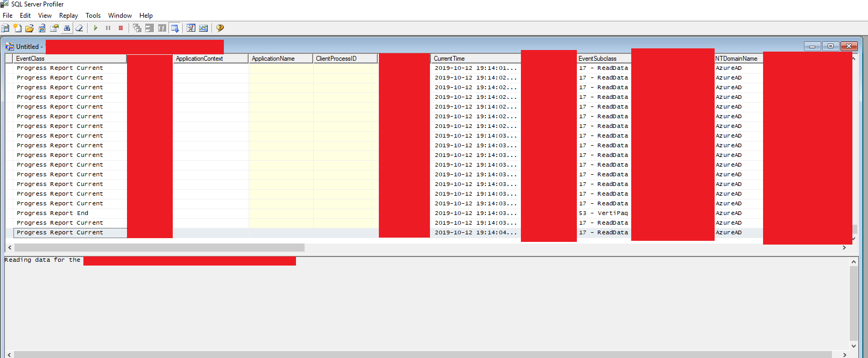Click the SQL Server Profiler title icon
This screenshot has width=868, height=358.
[4, 4]
